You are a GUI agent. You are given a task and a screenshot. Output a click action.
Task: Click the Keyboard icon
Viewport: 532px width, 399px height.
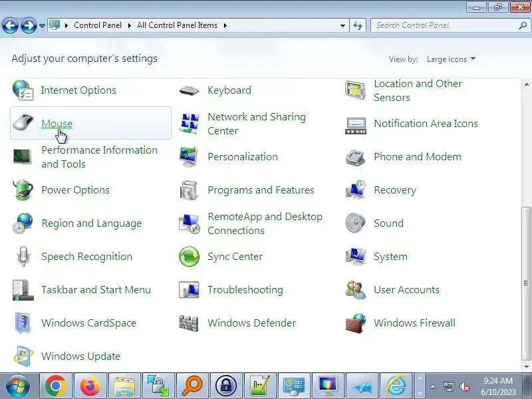tap(189, 90)
